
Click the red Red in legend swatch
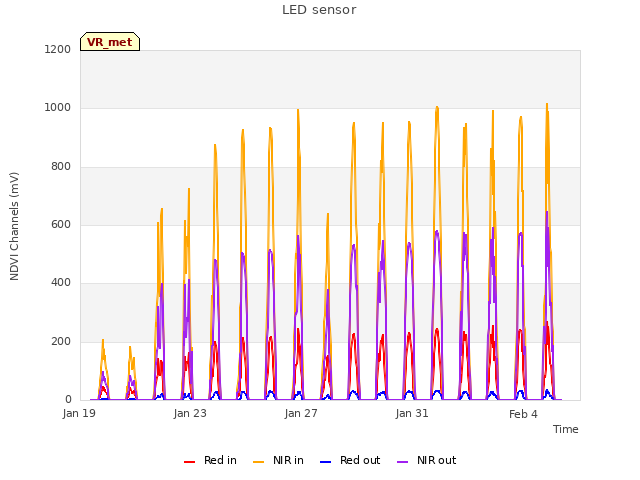click(x=189, y=462)
